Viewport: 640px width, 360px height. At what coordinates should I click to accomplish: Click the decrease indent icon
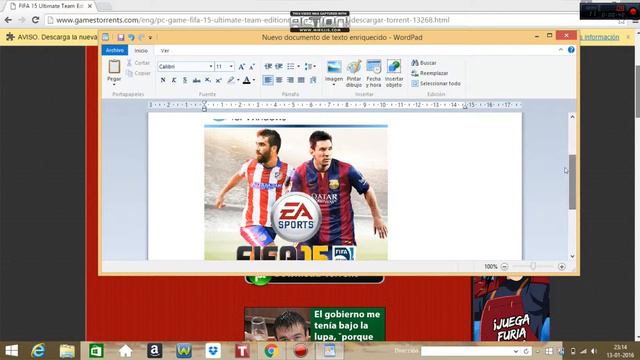(268, 67)
